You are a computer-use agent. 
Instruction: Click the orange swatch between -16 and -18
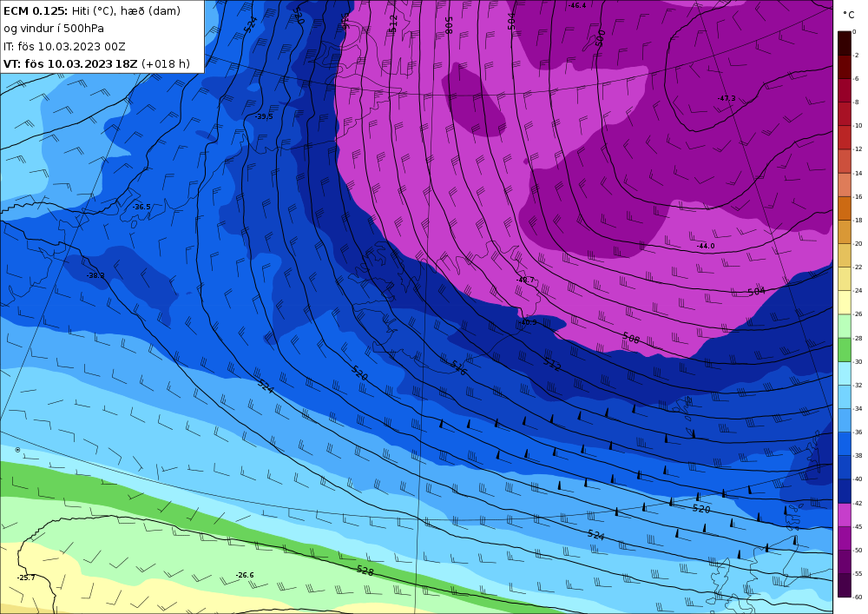point(845,208)
